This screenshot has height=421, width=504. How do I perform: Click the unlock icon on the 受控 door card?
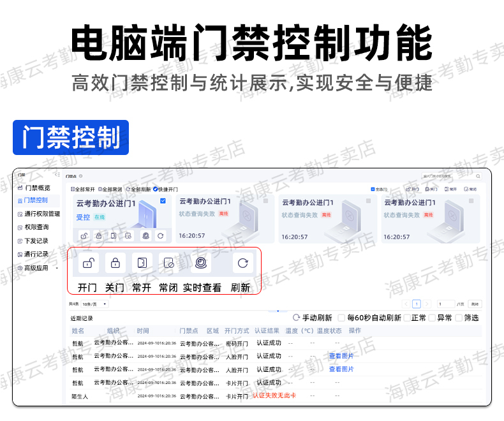pyautogui.click(x=84, y=236)
